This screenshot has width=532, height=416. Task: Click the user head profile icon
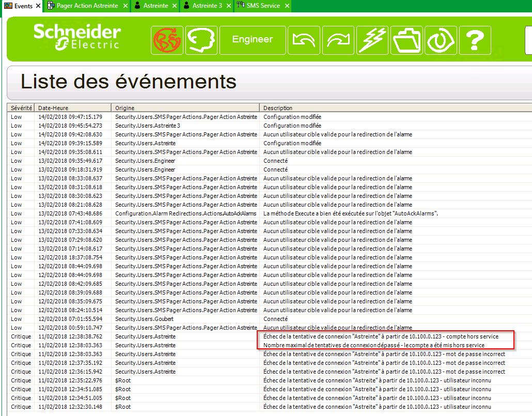(x=201, y=40)
